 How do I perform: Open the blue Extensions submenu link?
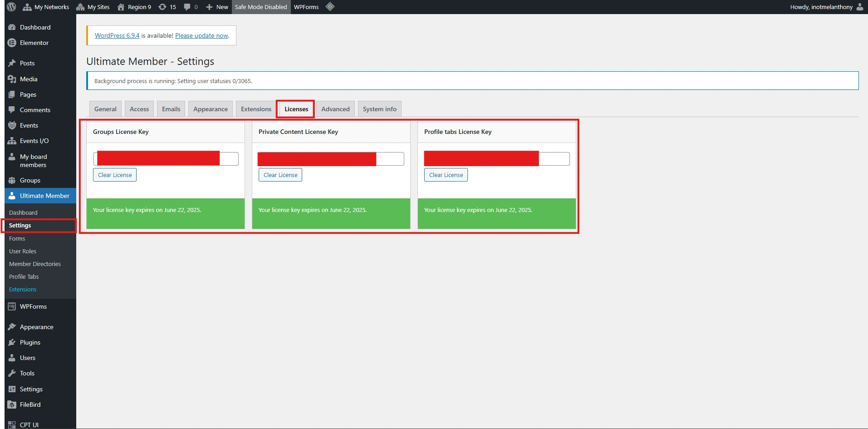[23, 289]
